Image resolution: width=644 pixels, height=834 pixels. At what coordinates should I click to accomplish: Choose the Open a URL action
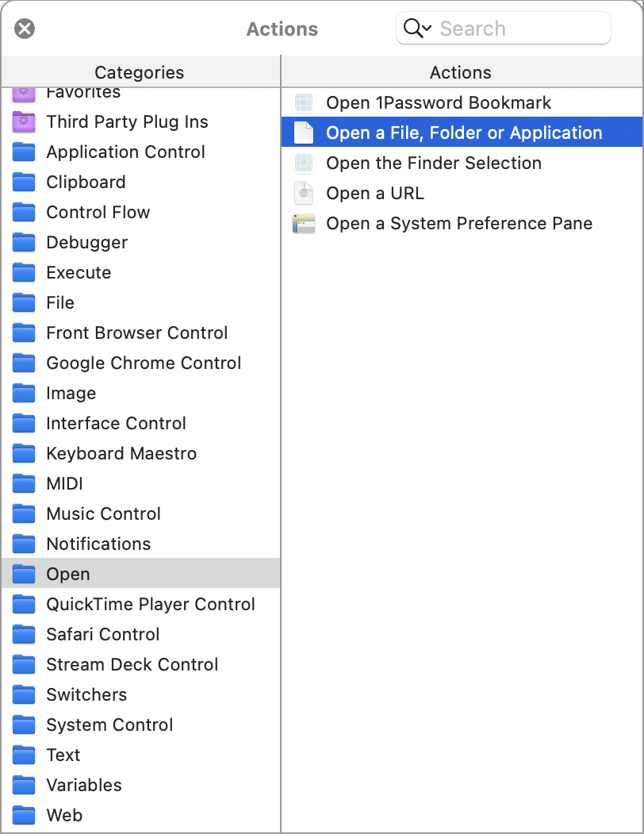click(x=375, y=194)
